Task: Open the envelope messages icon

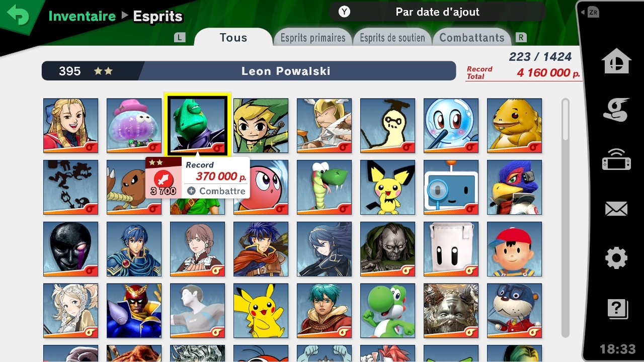Action: point(616,209)
